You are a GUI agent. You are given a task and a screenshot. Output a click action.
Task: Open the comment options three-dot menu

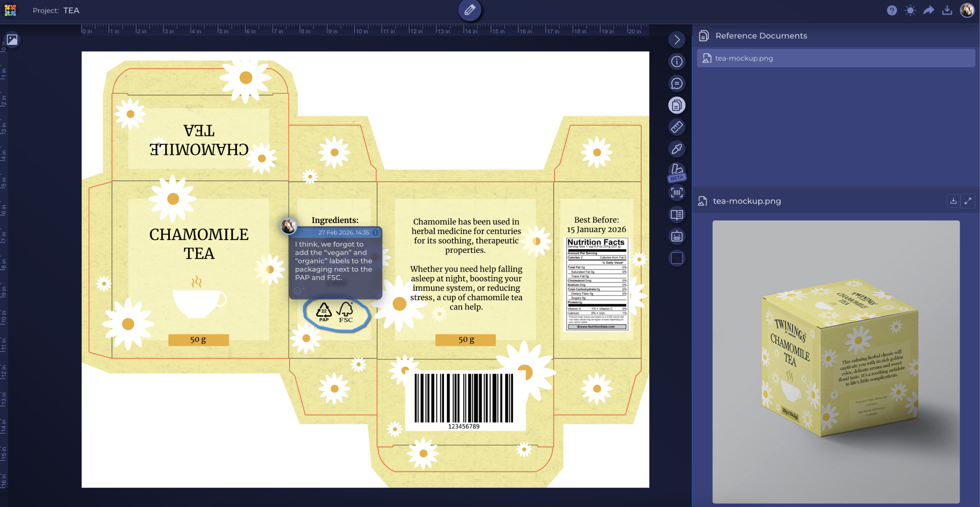click(x=376, y=233)
